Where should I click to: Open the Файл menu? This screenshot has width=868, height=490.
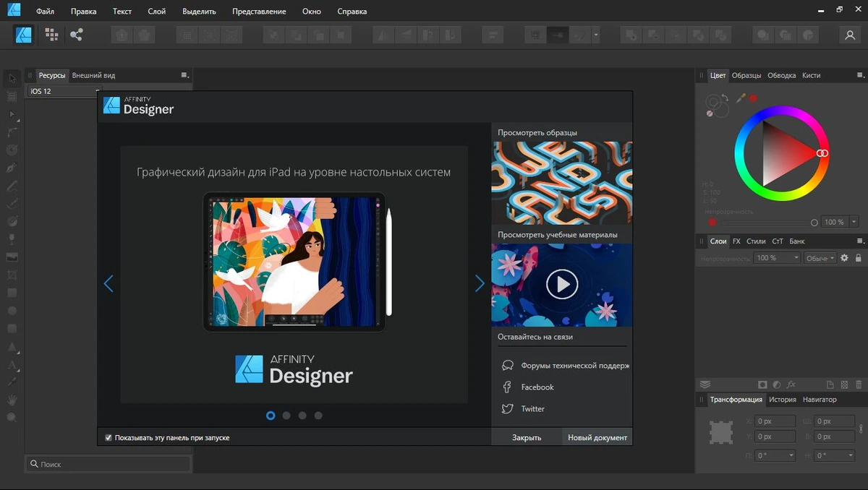[46, 12]
